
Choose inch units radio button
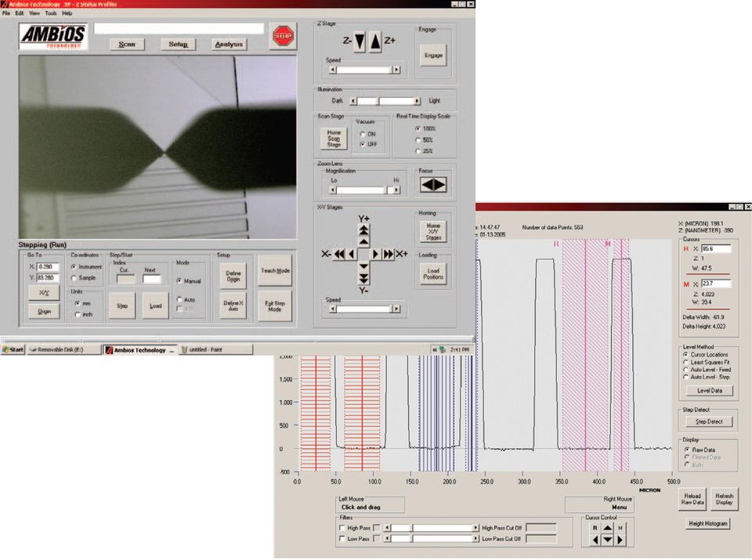coord(78,315)
